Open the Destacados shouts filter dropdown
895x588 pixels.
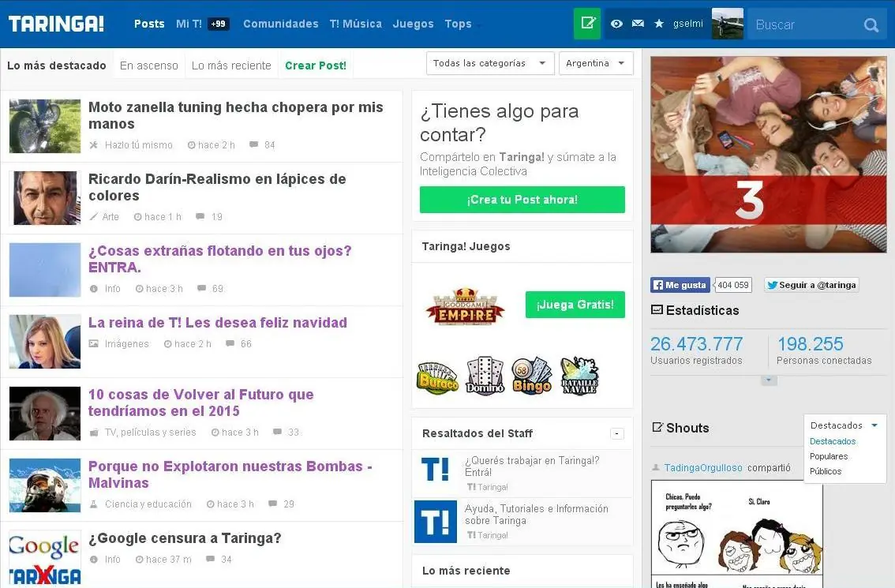844,425
